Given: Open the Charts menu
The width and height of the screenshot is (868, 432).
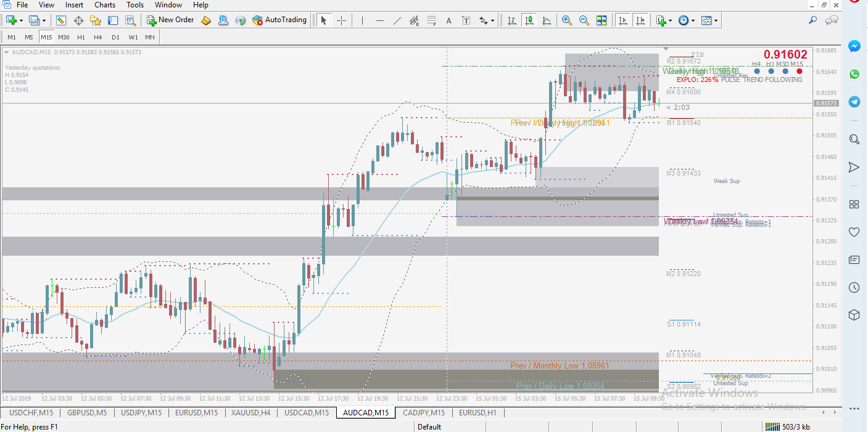Looking at the screenshot, I should pos(105,5).
